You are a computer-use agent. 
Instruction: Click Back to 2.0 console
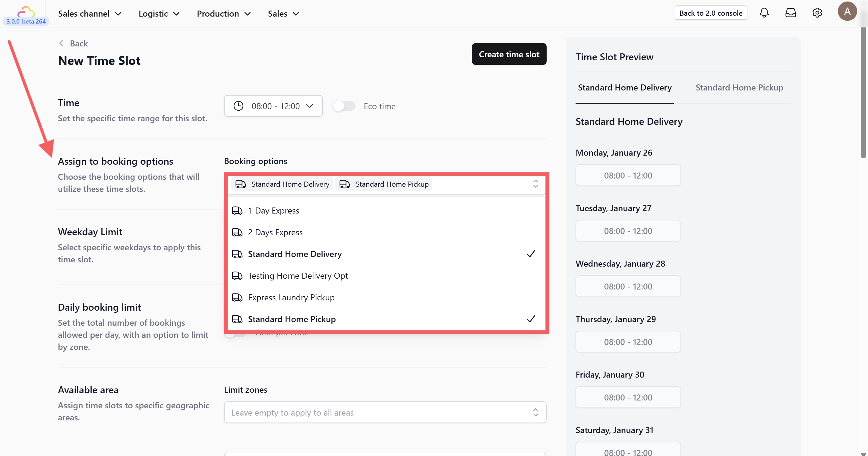[x=710, y=13]
